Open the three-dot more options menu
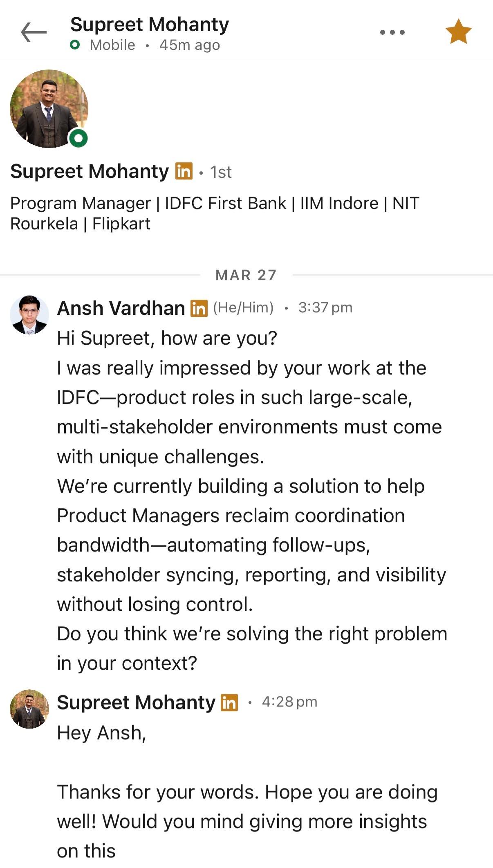 [x=392, y=32]
